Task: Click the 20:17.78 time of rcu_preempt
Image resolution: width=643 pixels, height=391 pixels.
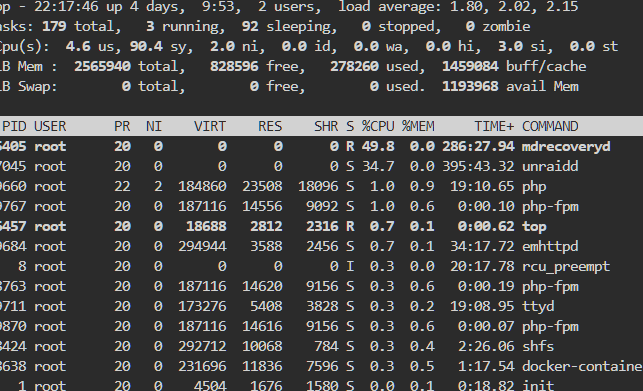Action: tap(482, 267)
